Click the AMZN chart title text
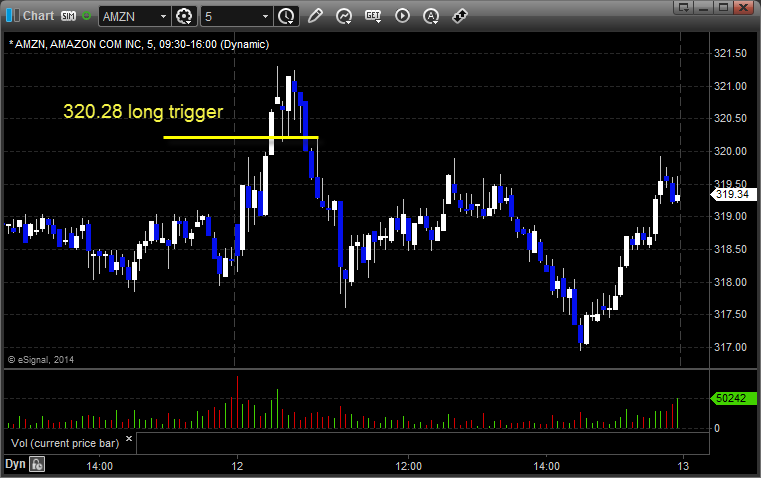The width and height of the screenshot is (761, 478). point(139,44)
